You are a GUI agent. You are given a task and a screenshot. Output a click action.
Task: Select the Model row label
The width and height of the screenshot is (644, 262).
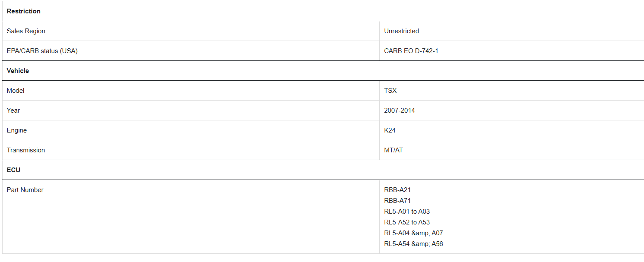[16, 91]
